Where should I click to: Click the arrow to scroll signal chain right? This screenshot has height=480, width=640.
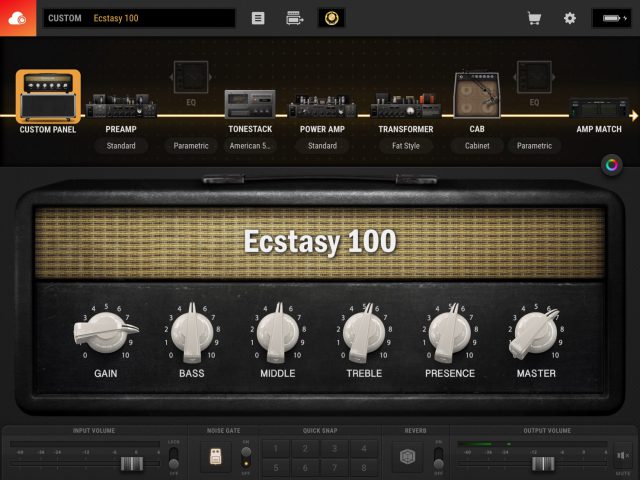(633, 116)
